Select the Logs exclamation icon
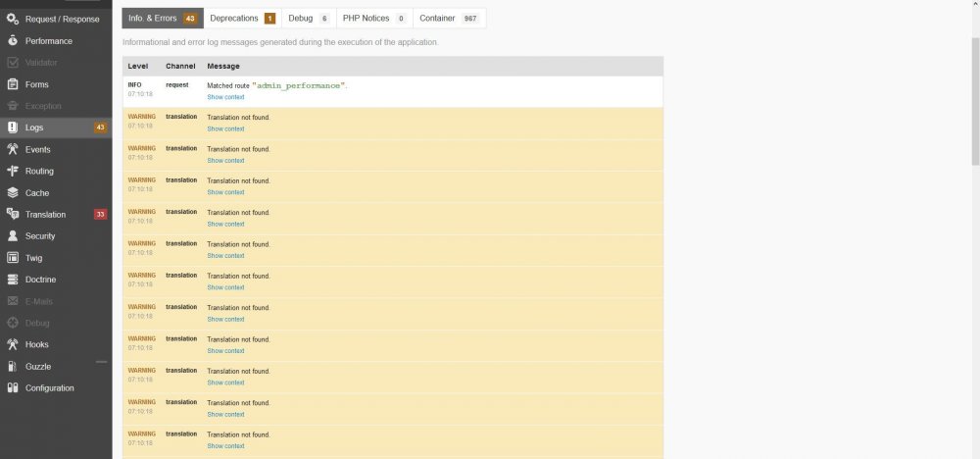980x459 pixels. tap(13, 127)
